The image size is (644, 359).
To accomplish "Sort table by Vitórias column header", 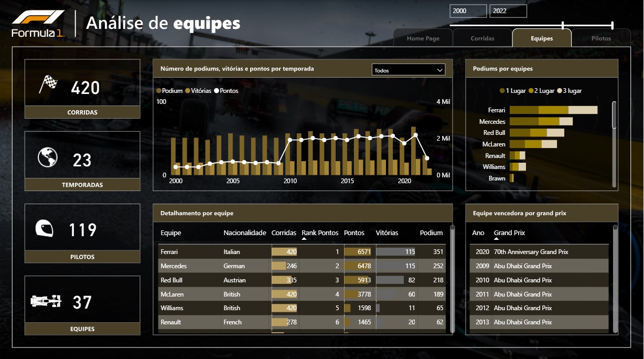I will [387, 233].
